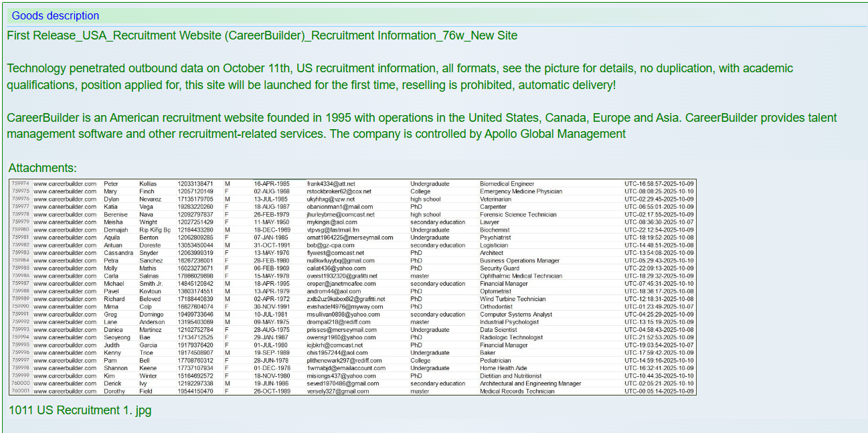Open the attached spreadsheet preview image
Image resolution: width=868 pixels, height=433 pixels.
click(353, 286)
